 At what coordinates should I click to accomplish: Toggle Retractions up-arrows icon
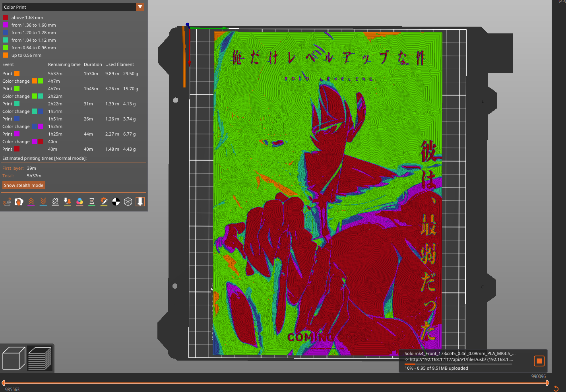click(x=31, y=202)
